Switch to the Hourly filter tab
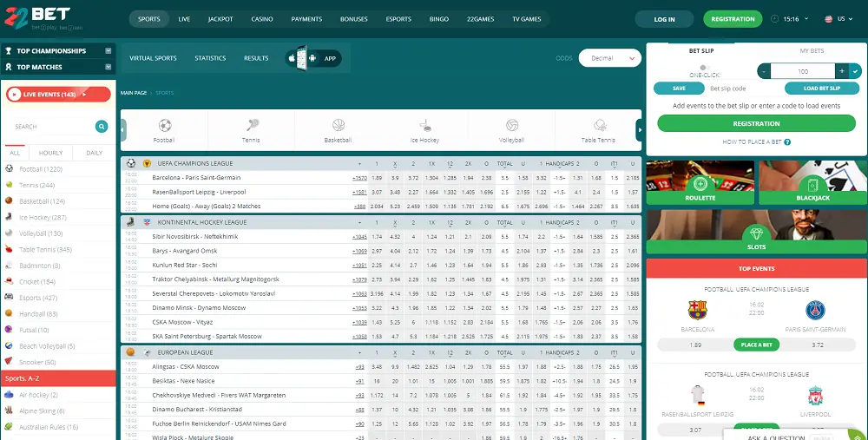The image size is (868, 440). pyautogui.click(x=50, y=153)
